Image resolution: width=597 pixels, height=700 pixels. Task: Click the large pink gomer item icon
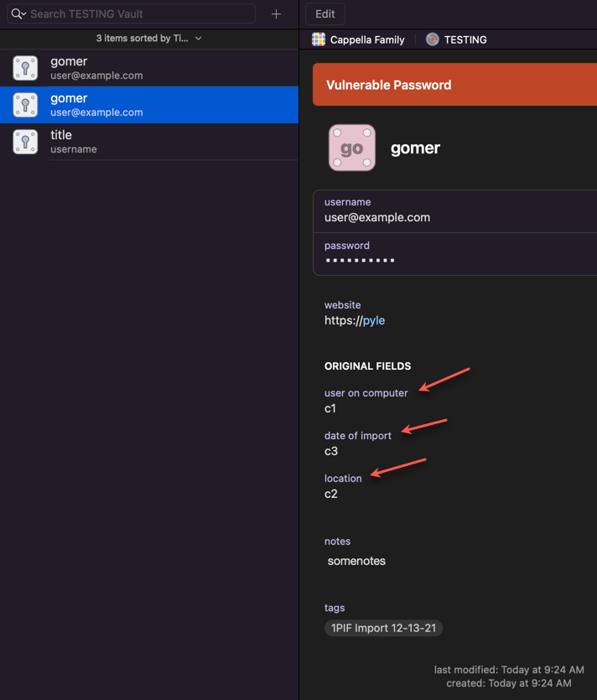(352, 148)
